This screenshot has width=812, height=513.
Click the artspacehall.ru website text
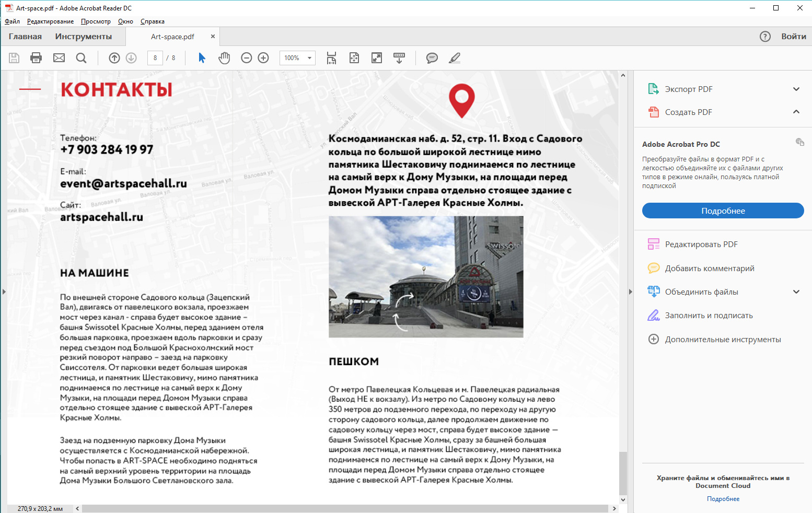coord(101,217)
